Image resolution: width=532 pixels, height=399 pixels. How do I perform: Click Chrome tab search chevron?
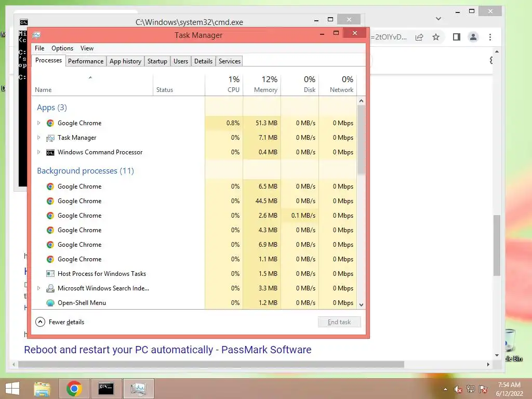tap(438, 19)
